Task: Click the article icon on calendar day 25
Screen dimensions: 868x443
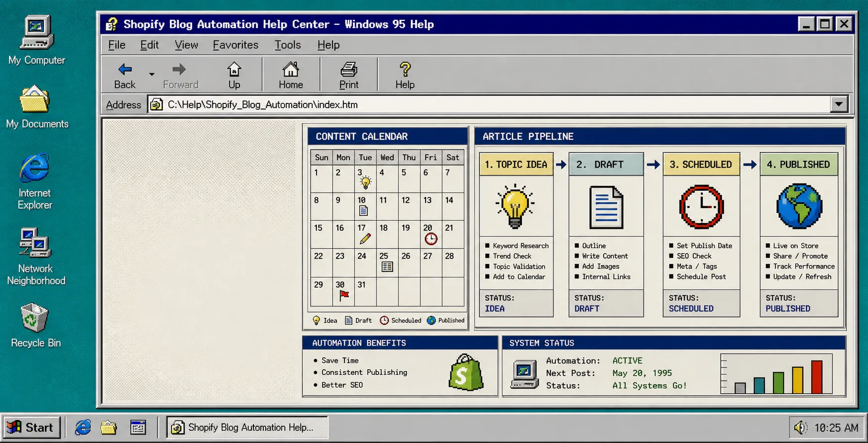Action: coord(387,267)
